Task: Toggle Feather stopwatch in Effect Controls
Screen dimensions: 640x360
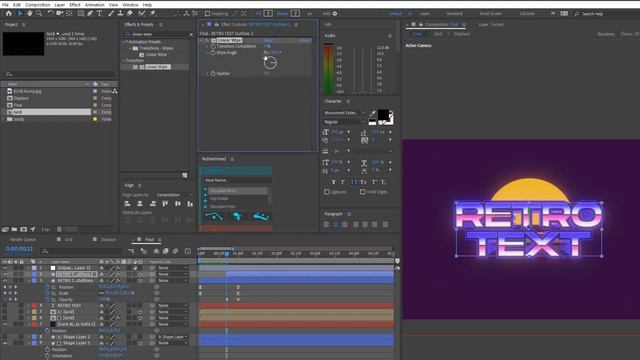Action: point(213,74)
